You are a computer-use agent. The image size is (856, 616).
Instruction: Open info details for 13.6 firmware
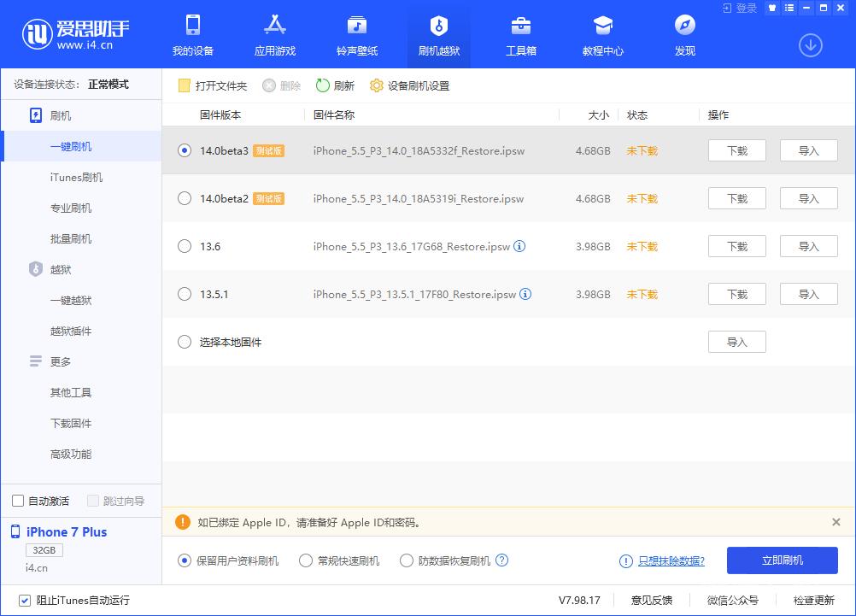click(x=521, y=246)
